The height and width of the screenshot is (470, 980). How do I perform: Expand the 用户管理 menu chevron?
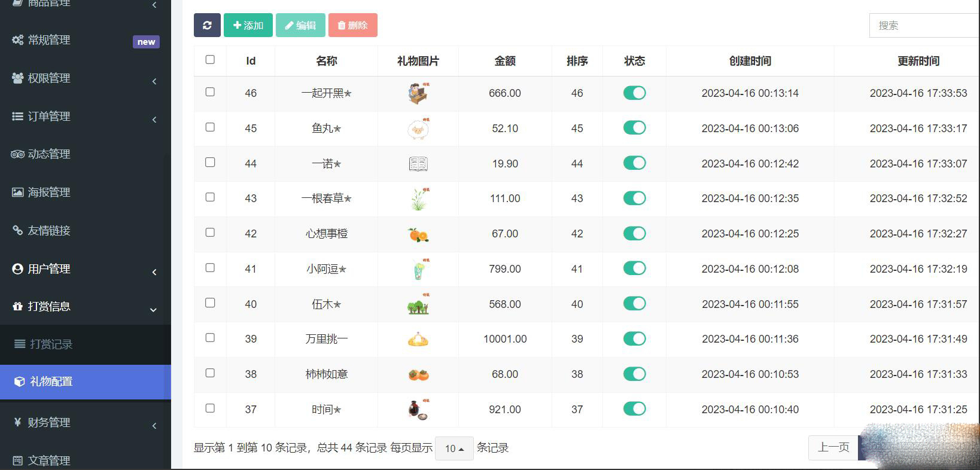[x=154, y=272]
